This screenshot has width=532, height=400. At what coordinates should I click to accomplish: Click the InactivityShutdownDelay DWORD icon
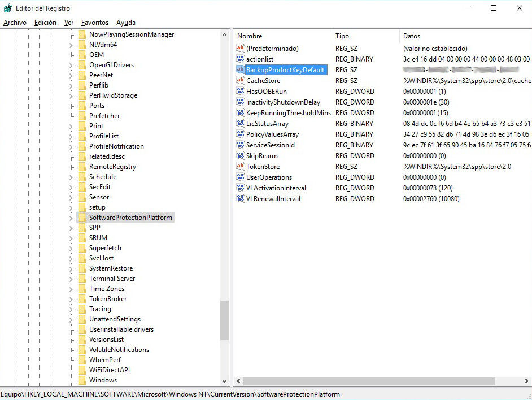(241, 102)
